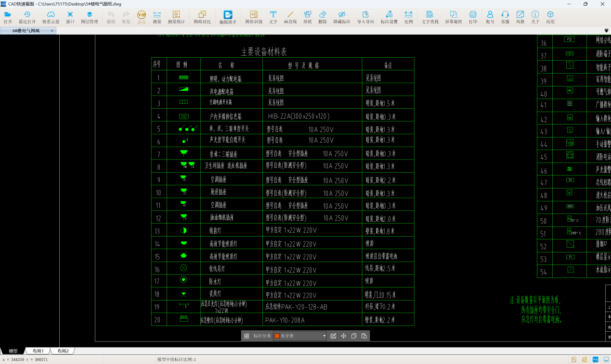Click the rightmost light-blue status bar icon
Screen dimensions: 611x364
pos(605,359)
